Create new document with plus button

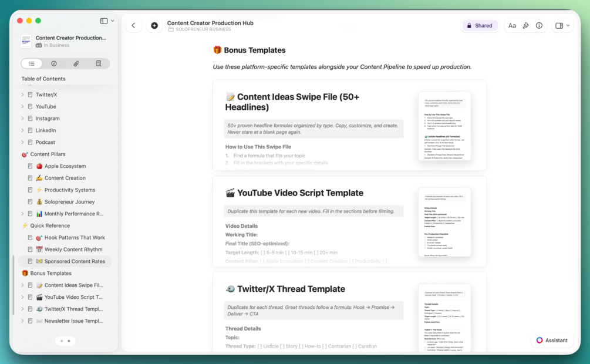pyautogui.click(x=154, y=26)
